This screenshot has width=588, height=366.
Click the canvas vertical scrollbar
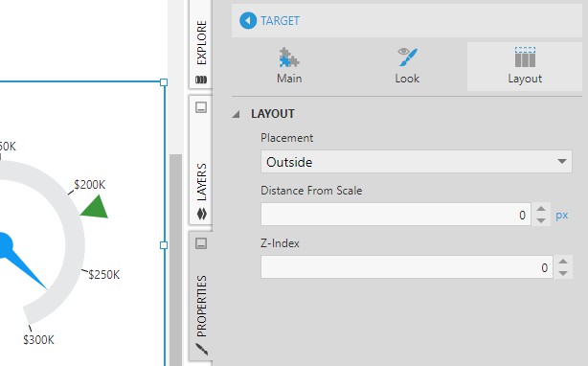point(175,260)
